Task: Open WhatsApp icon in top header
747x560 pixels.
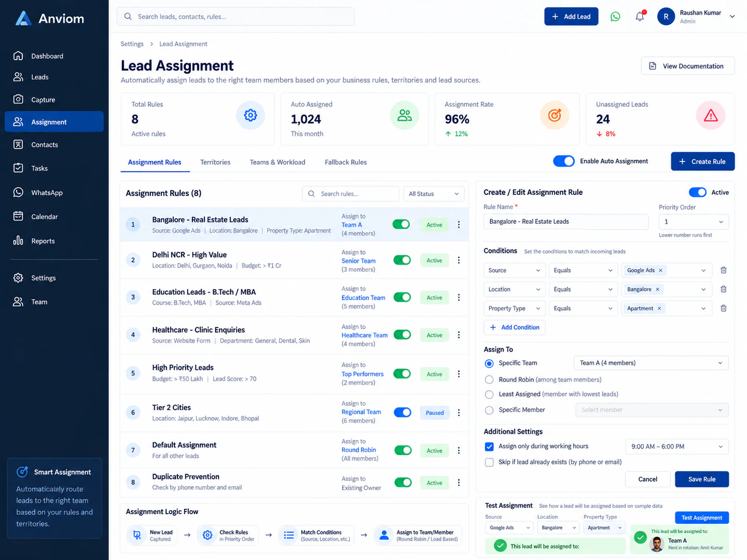Action: [615, 17]
